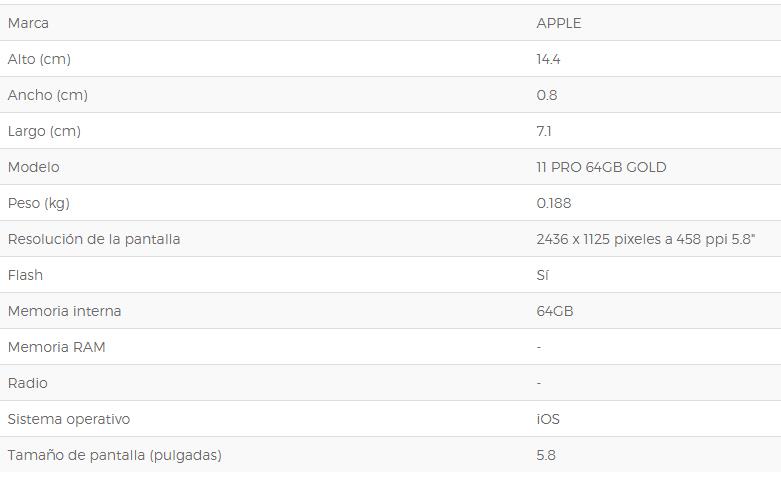
Task: Select the APPLE brand value
Action: [x=559, y=23]
